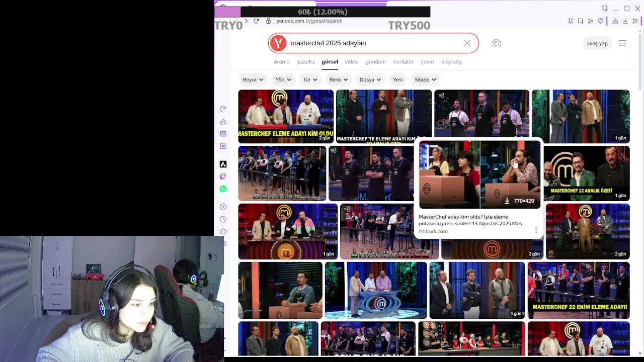Click the Giriş yap button
This screenshot has width=644, height=362.
click(x=597, y=43)
